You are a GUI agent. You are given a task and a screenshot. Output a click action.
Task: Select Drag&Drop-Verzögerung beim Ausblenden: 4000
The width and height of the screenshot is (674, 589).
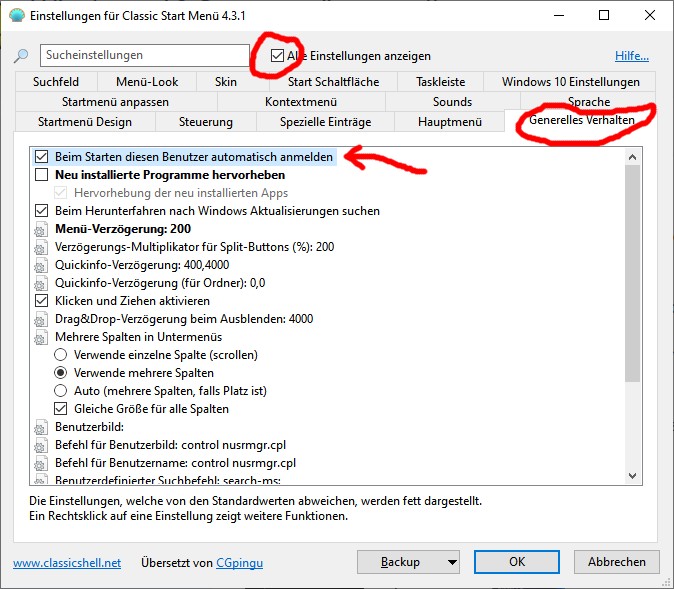184,319
